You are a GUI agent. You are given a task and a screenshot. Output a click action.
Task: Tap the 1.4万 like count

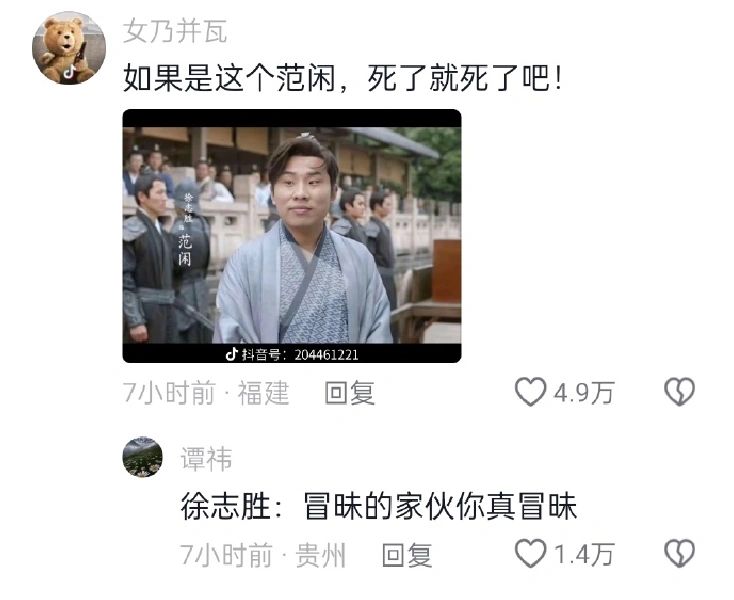point(584,554)
